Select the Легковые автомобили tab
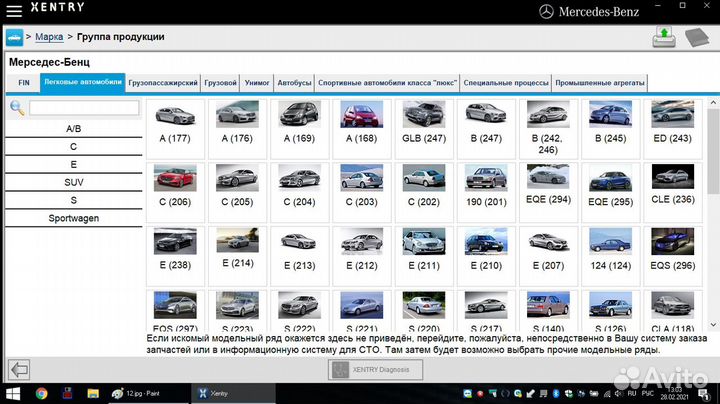This screenshot has height=404, width=720. coord(83,83)
